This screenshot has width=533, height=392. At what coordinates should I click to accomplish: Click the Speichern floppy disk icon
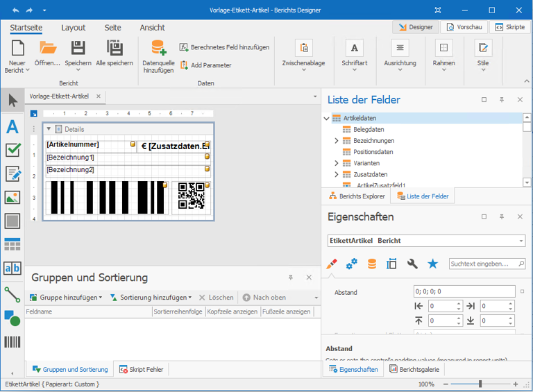[x=78, y=48]
